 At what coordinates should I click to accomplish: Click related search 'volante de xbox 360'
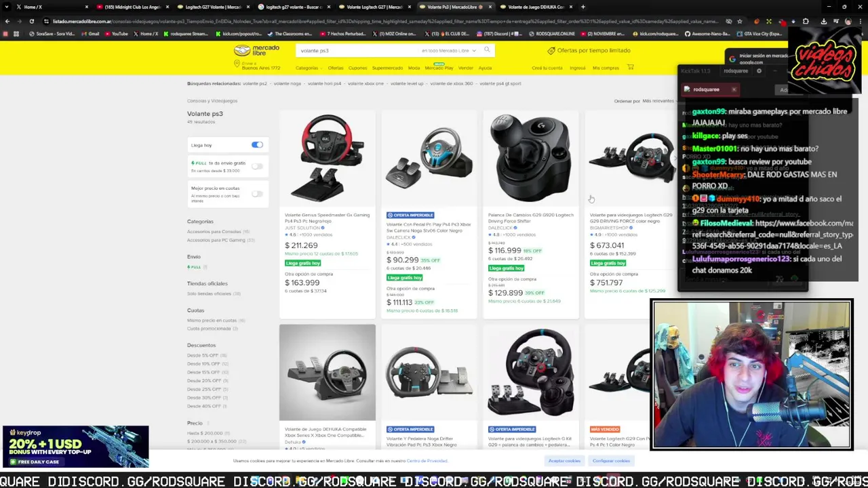(x=452, y=83)
